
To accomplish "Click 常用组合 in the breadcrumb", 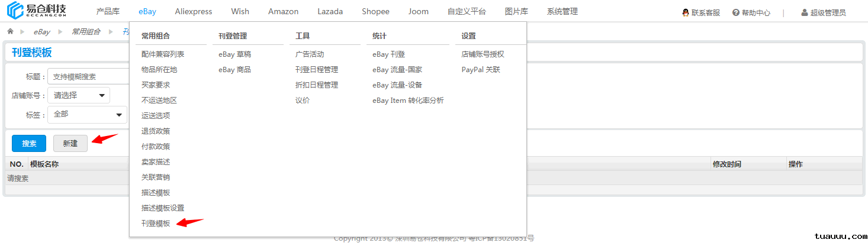I will click(x=86, y=31).
